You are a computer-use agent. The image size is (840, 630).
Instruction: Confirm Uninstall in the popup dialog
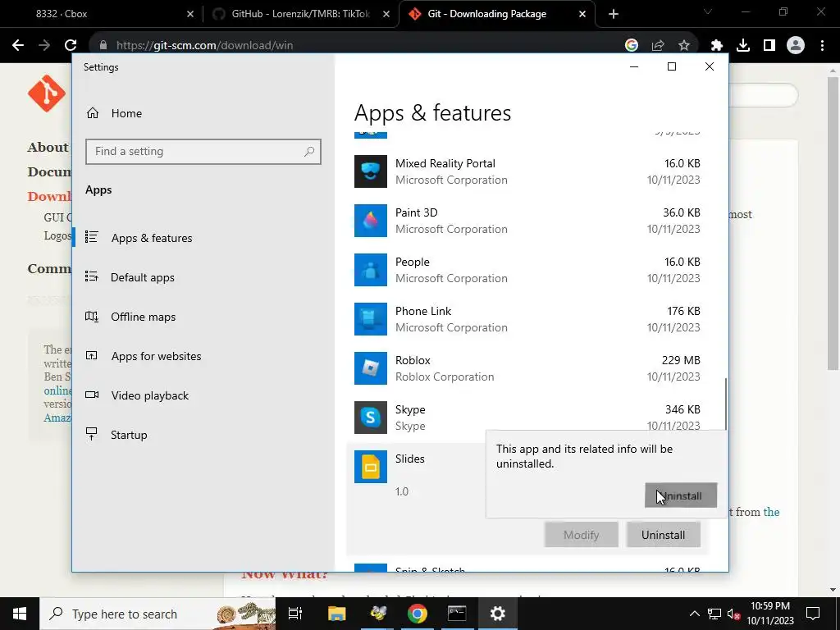point(680,495)
